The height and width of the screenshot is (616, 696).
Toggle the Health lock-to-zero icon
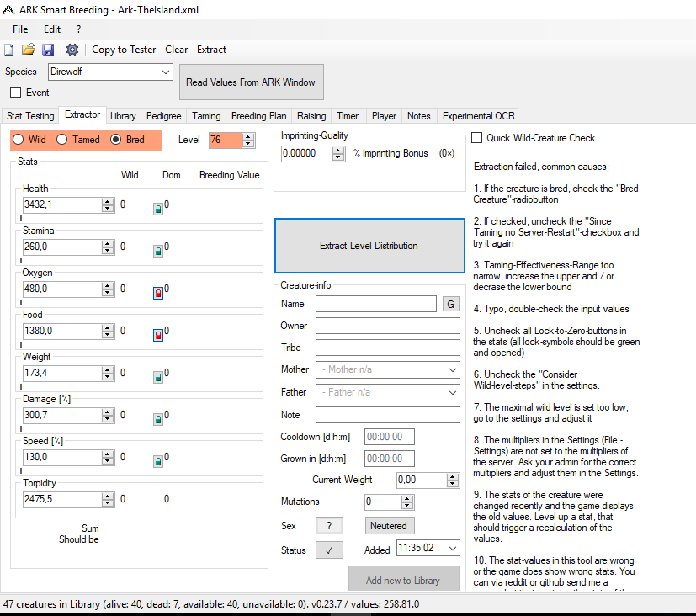coord(157,209)
